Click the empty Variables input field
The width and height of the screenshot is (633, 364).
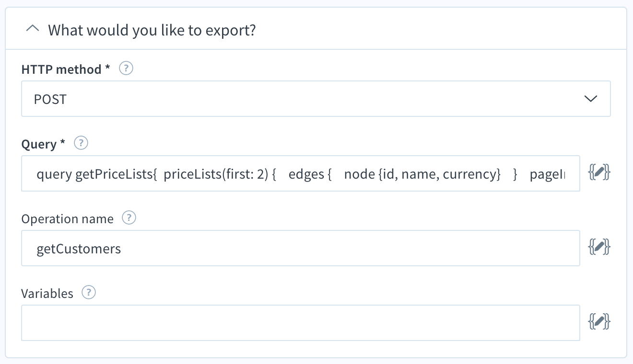[x=301, y=323]
